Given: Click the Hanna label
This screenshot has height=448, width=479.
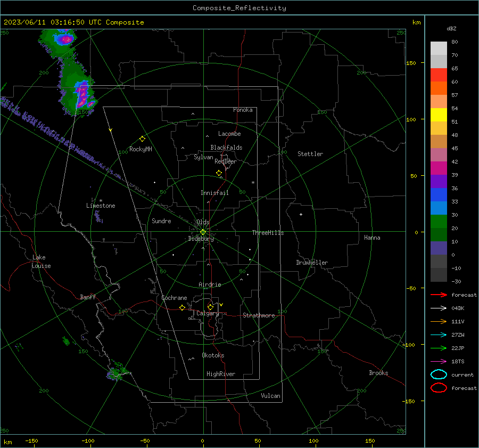Looking at the screenshot, I should (372, 238).
